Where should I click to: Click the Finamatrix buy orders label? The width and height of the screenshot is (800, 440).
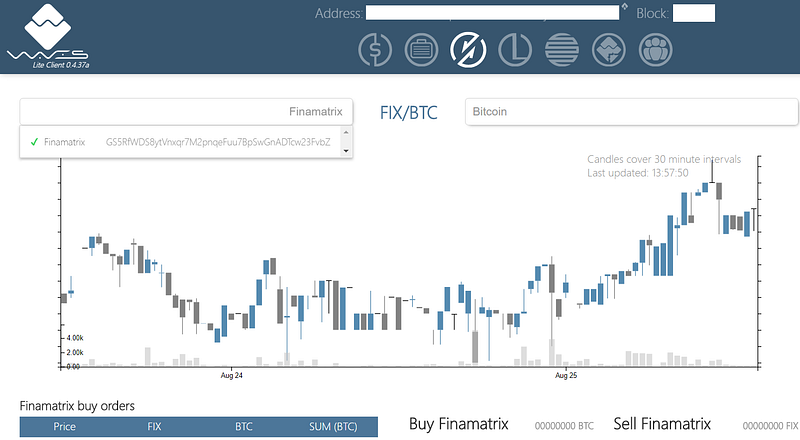[77, 406]
